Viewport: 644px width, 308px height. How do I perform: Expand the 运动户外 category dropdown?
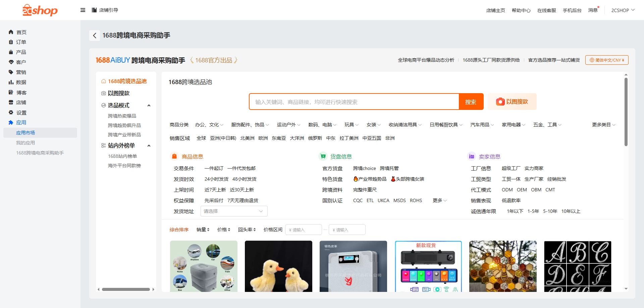tap(288, 125)
